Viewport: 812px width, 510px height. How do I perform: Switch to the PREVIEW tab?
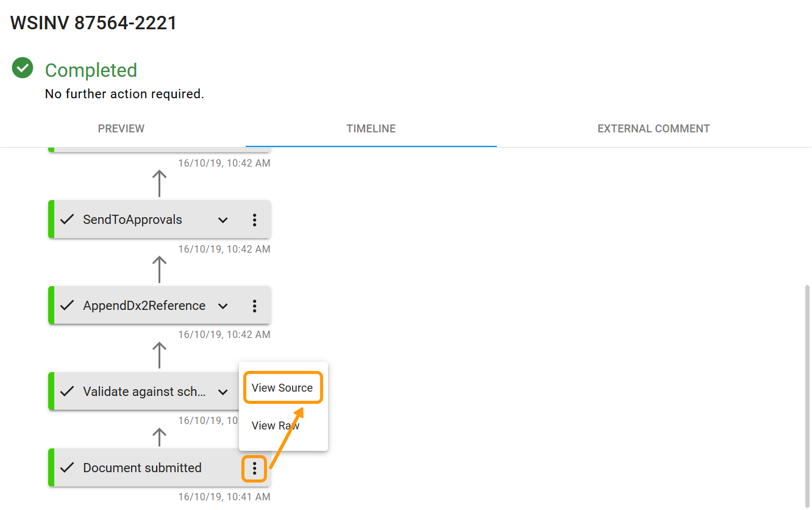click(121, 129)
